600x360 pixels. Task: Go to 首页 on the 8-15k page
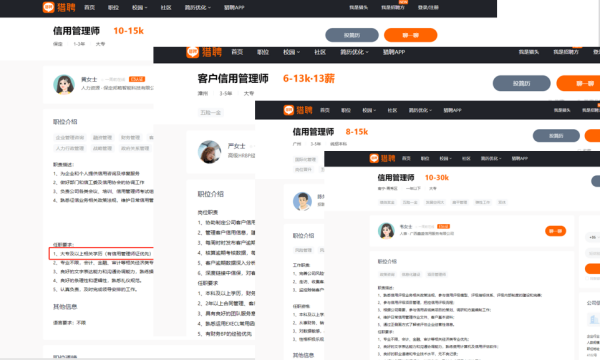click(x=325, y=110)
